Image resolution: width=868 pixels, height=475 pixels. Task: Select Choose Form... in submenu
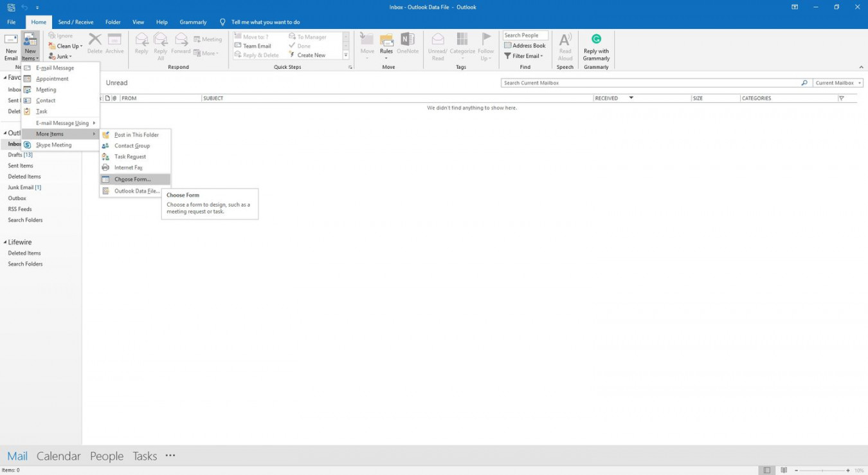pos(135,180)
